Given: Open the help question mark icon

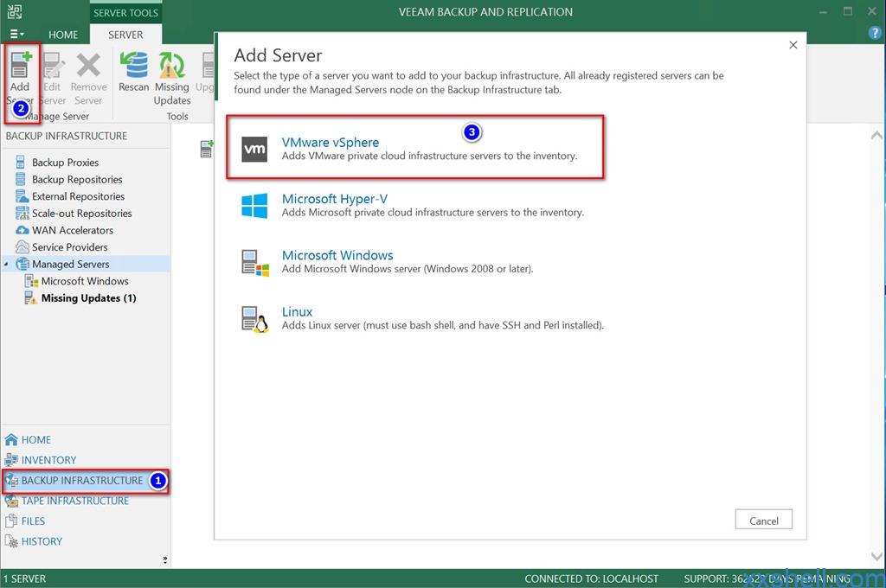Looking at the screenshot, I should 875,33.
